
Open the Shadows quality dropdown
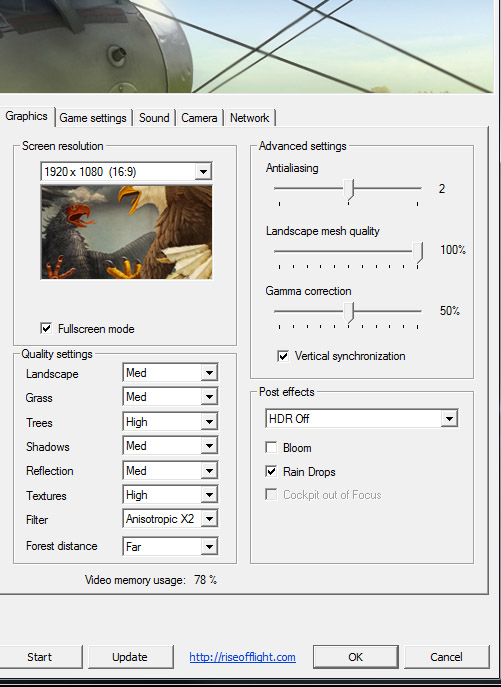170,446
